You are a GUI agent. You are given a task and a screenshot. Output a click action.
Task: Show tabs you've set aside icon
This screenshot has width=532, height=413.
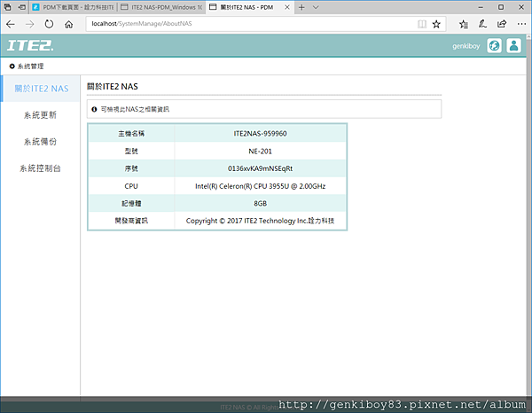(x=7, y=7)
